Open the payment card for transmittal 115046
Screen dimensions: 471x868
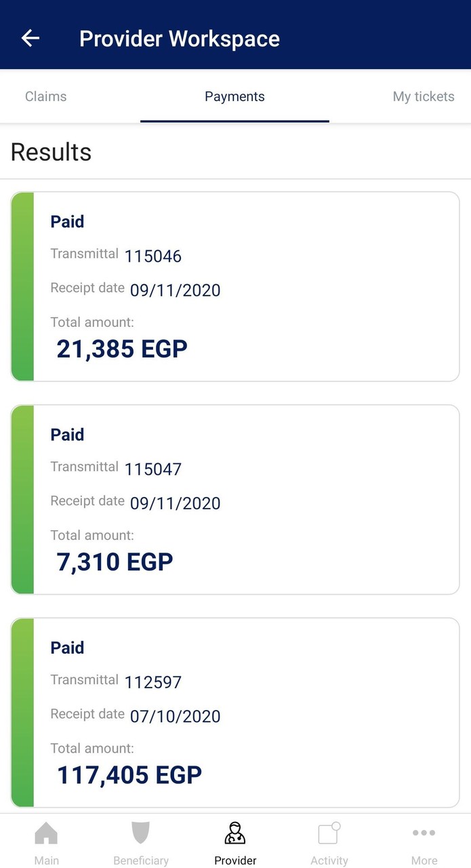234,286
